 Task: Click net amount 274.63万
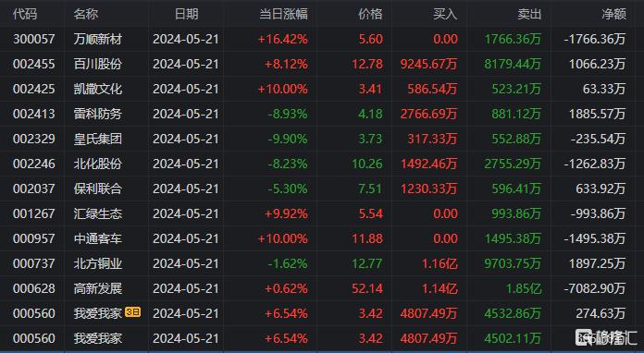(x=601, y=313)
